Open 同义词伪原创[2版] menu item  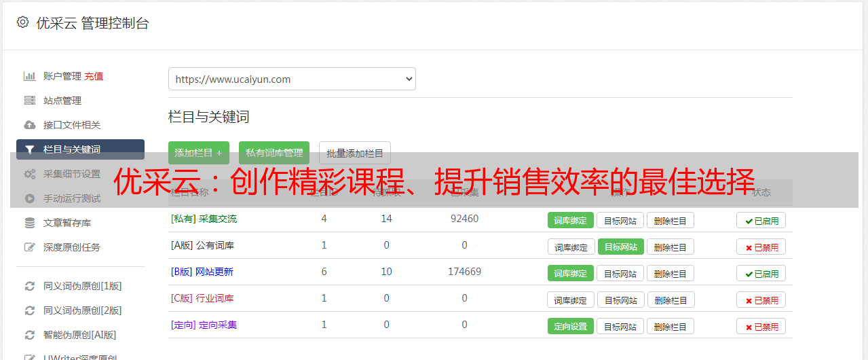pyautogui.click(x=83, y=310)
